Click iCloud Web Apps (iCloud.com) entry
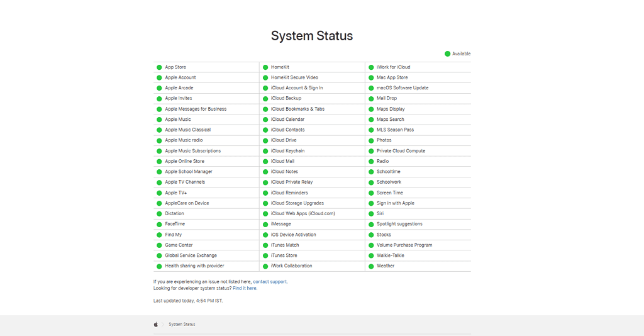 click(x=303, y=213)
